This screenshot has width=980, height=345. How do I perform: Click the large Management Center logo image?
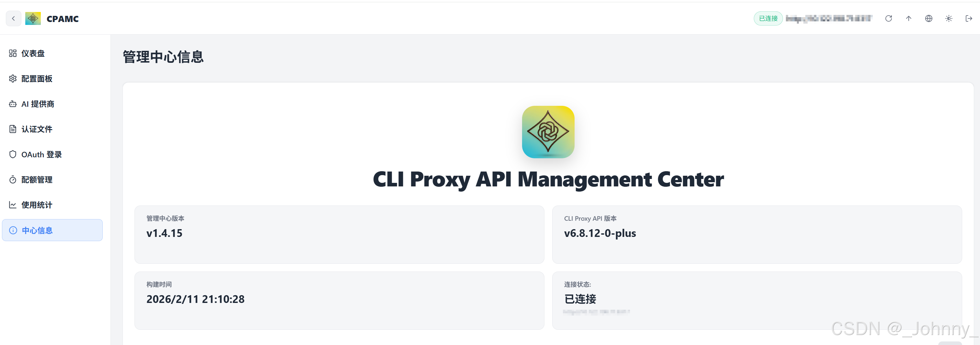point(548,132)
